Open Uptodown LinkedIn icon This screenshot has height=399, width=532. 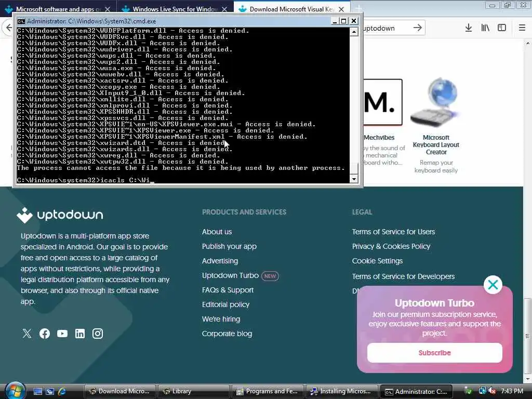pyautogui.click(x=79, y=334)
